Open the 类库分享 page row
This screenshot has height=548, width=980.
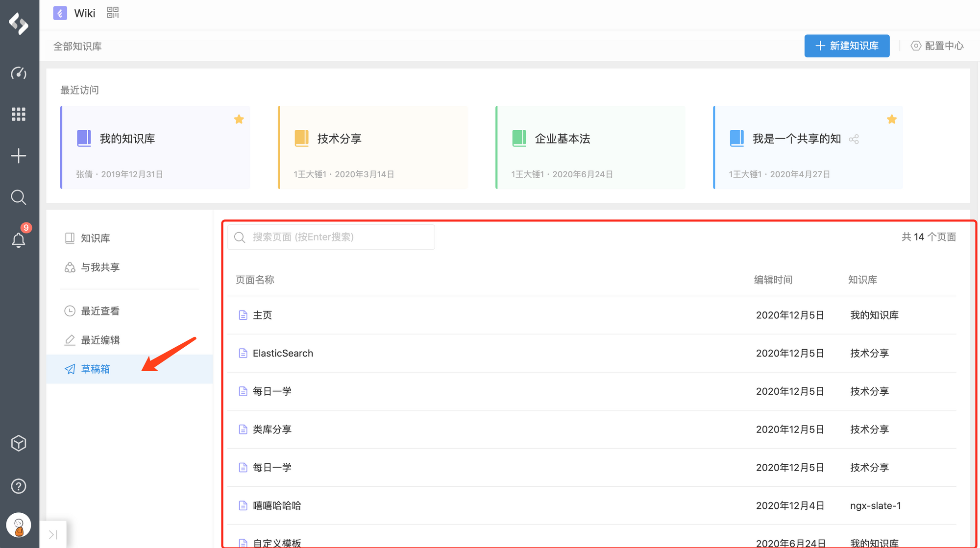pyautogui.click(x=592, y=429)
